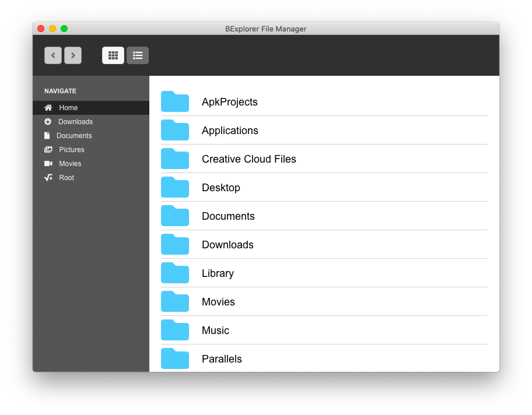
Task: Switch to grid view
Action: [113, 55]
